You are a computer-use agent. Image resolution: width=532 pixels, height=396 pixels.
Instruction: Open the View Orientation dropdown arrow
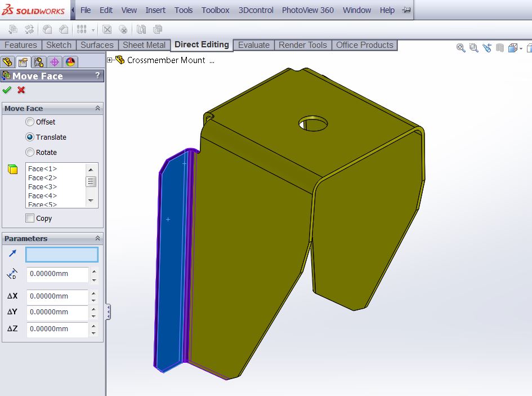click(521, 49)
